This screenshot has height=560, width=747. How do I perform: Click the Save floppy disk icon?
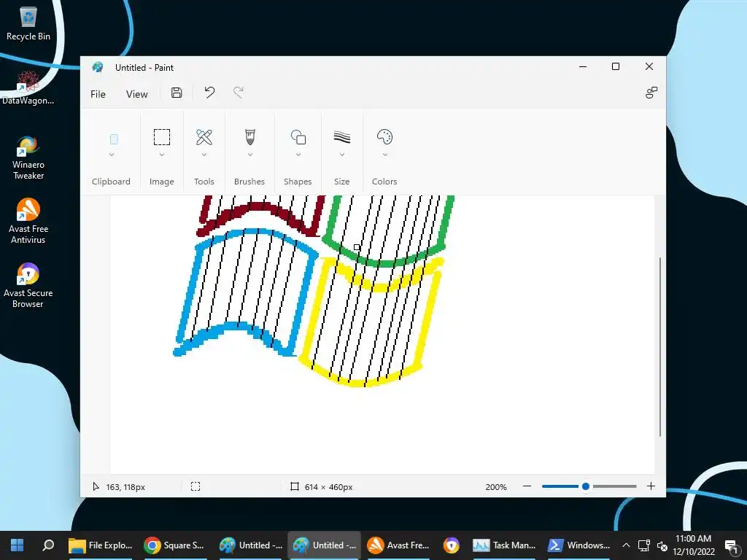coord(177,93)
